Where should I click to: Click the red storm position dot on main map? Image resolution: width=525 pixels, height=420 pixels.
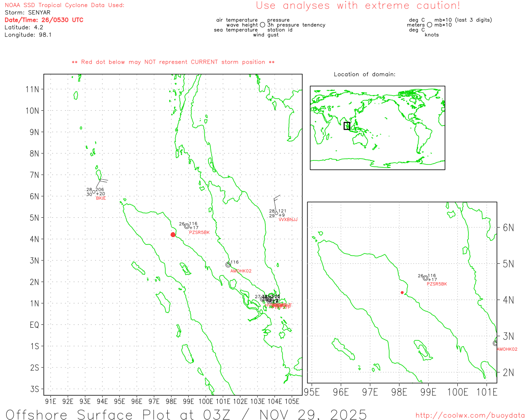[x=173, y=235]
